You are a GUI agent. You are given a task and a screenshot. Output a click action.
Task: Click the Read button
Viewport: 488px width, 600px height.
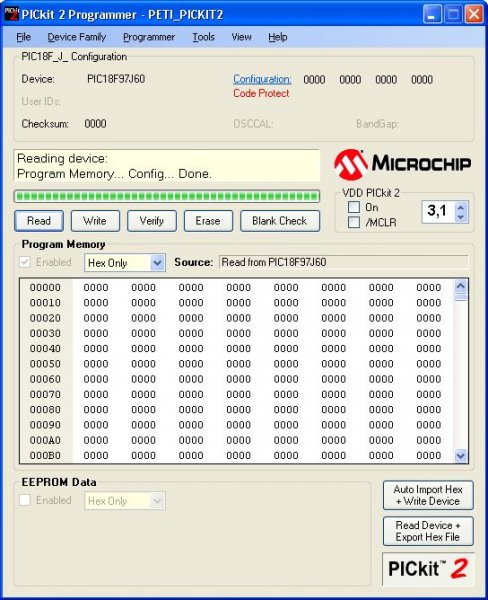tap(39, 221)
